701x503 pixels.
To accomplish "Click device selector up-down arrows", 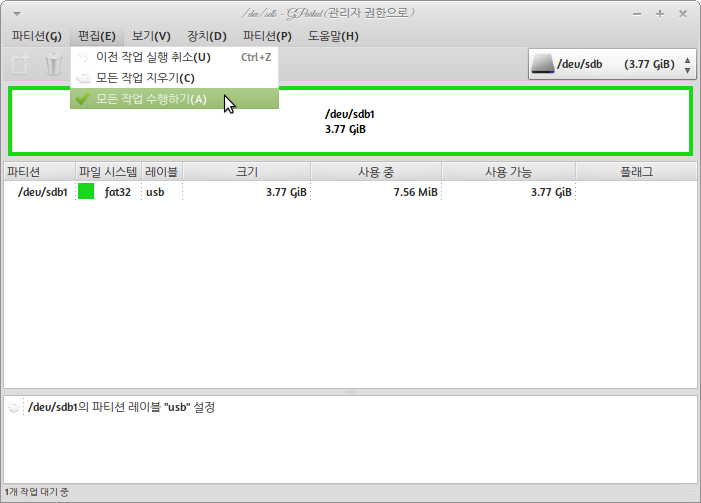I will pyautogui.click(x=687, y=64).
